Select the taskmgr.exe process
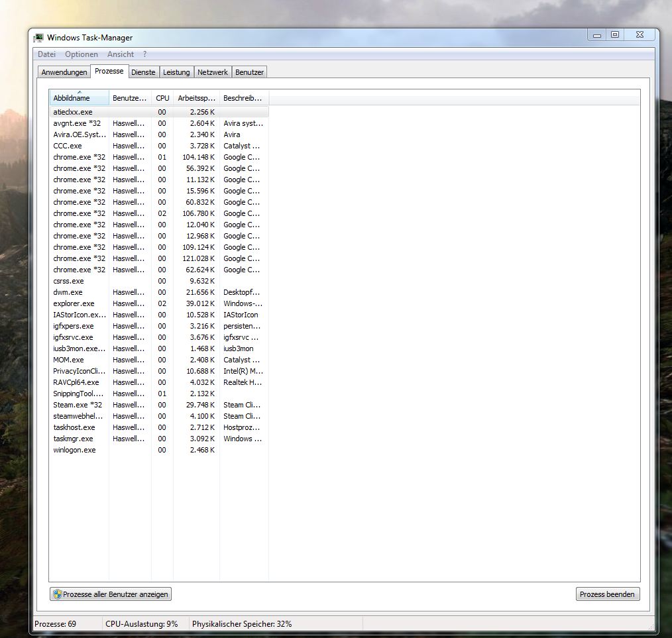Screen dimensions: 672x638 point(159,439)
